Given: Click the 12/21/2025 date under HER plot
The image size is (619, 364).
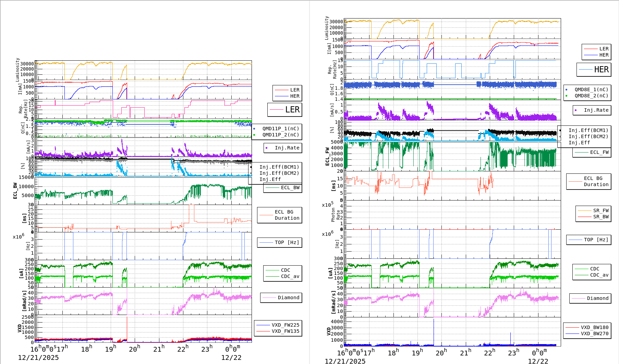Looking at the screenshot, I should pos(345,361).
